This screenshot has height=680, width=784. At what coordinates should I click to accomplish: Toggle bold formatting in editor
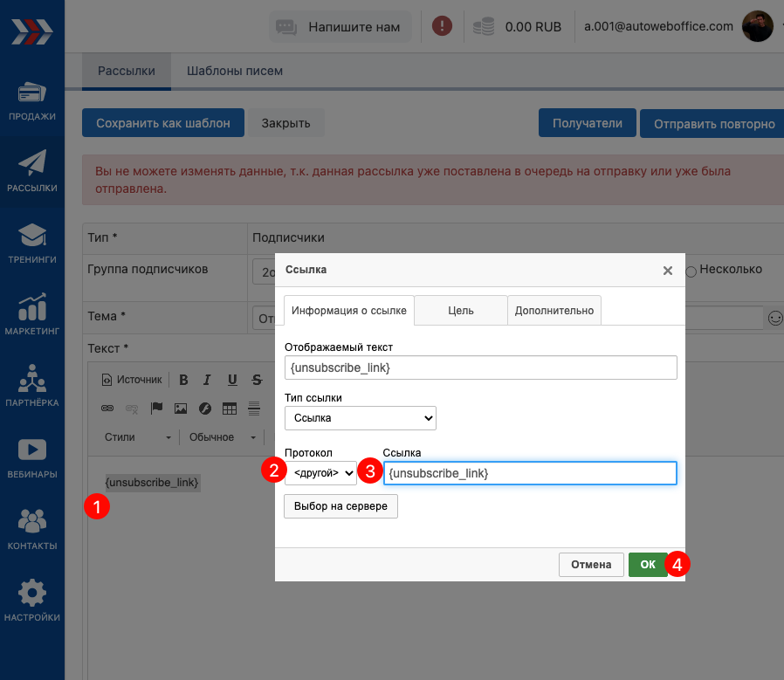coord(183,380)
